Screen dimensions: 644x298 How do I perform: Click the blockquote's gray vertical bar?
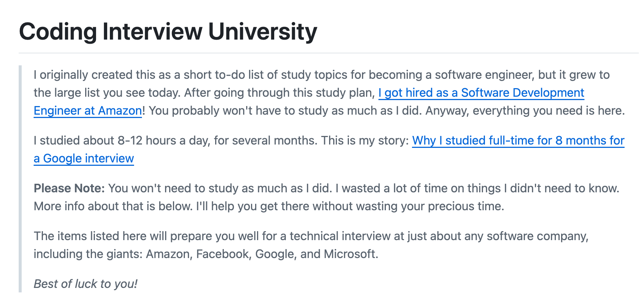point(20,179)
